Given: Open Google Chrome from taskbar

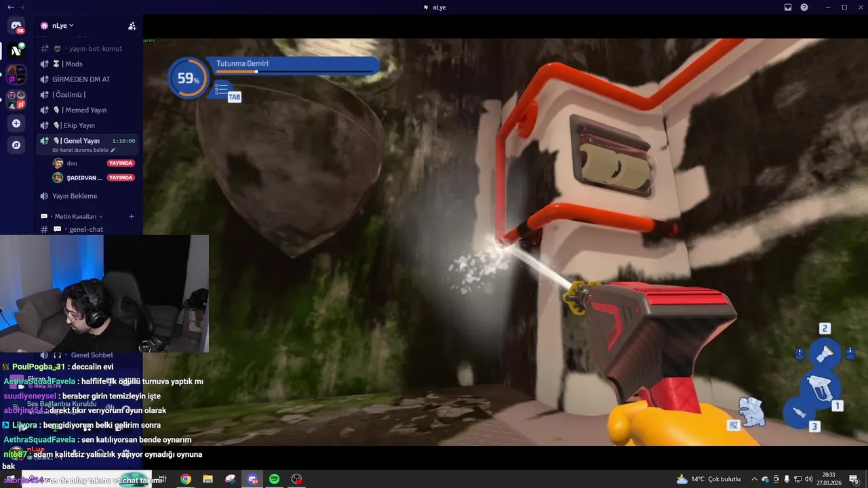Looking at the screenshot, I should 185,479.
